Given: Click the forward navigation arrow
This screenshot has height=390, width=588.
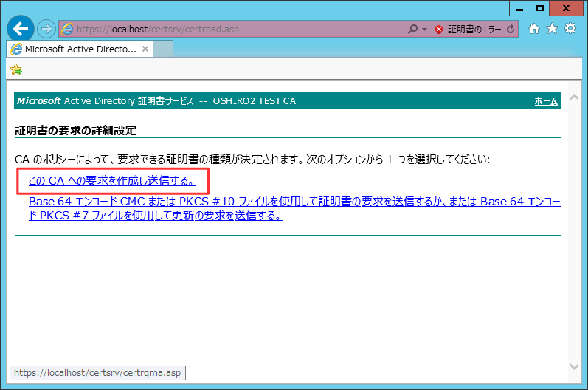Looking at the screenshot, I should [x=46, y=29].
